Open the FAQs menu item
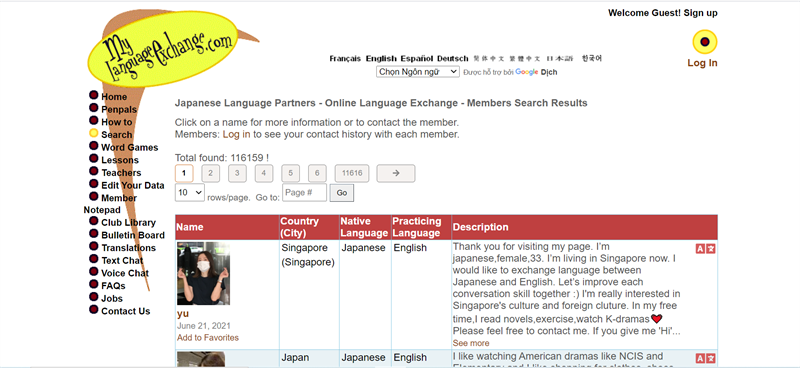 click(113, 286)
